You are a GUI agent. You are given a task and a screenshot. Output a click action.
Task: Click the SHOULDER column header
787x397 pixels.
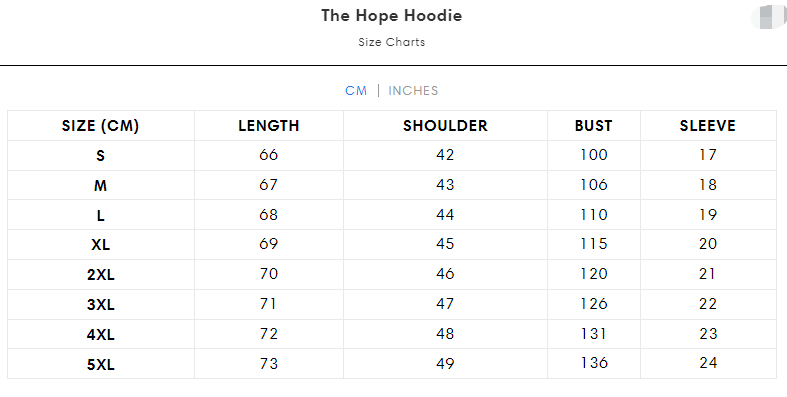click(445, 125)
